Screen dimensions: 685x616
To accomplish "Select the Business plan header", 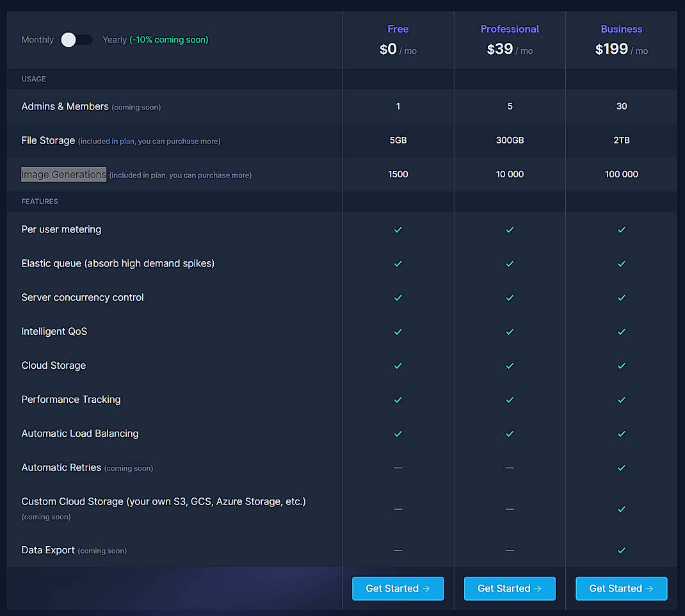I will [621, 29].
